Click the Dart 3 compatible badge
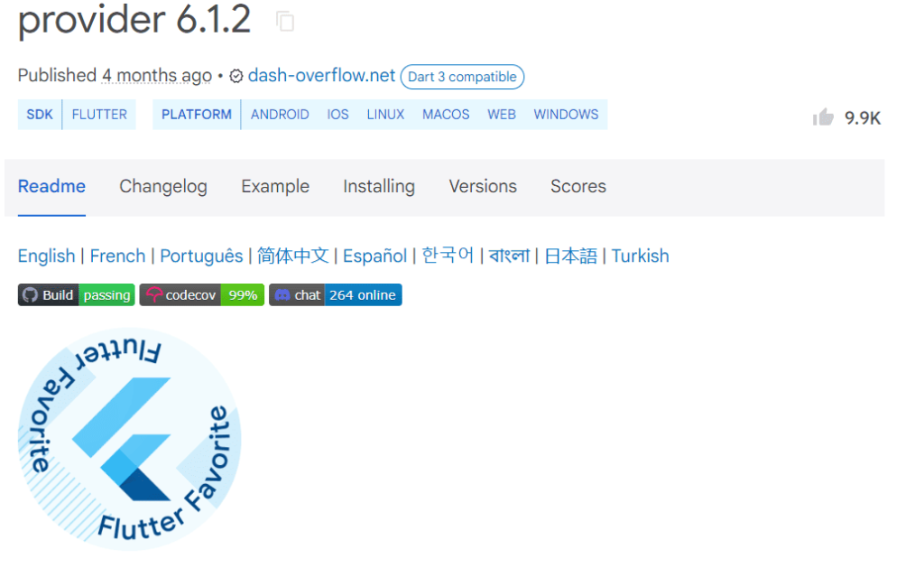 [x=462, y=77]
